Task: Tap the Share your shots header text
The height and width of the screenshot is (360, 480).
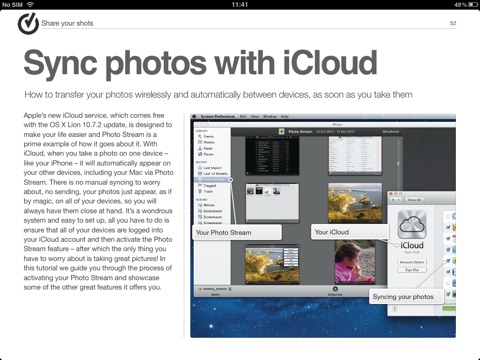Action: (x=67, y=23)
